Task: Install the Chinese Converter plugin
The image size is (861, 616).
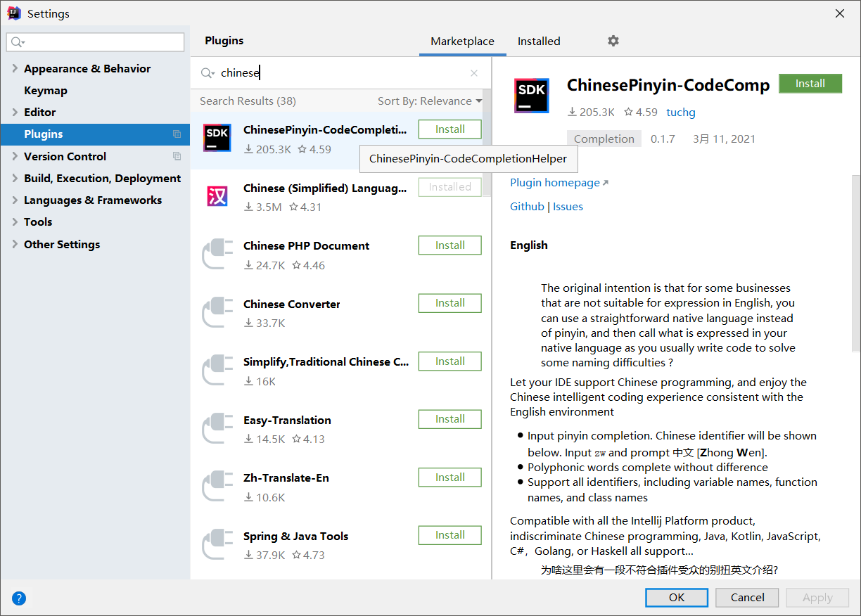Action: pyautogui.click(x=450, y=303)
